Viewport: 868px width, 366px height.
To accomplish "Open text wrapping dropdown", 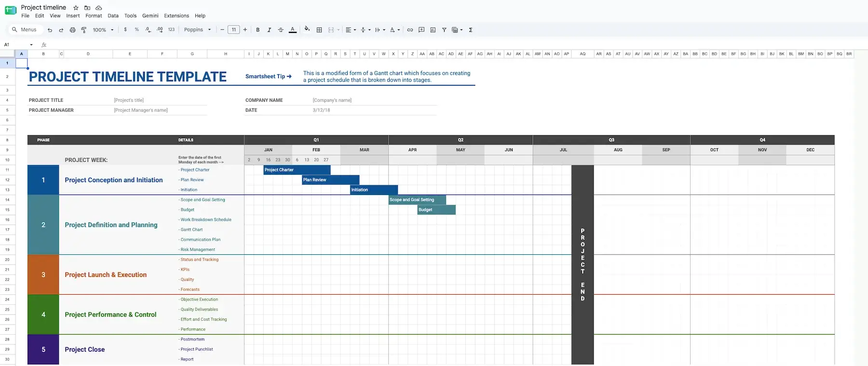I will tap(380, 30).
